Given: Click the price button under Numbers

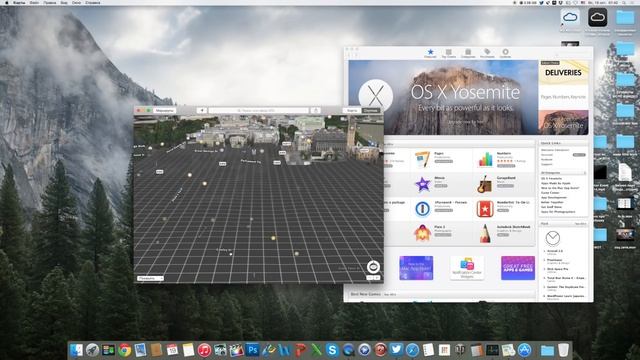Looking at the screenshot, I should click(506, 166).
